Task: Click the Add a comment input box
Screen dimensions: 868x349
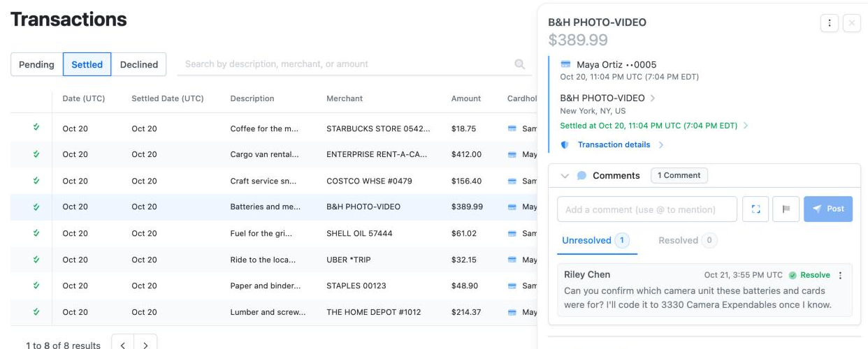Action: (647, 209)
